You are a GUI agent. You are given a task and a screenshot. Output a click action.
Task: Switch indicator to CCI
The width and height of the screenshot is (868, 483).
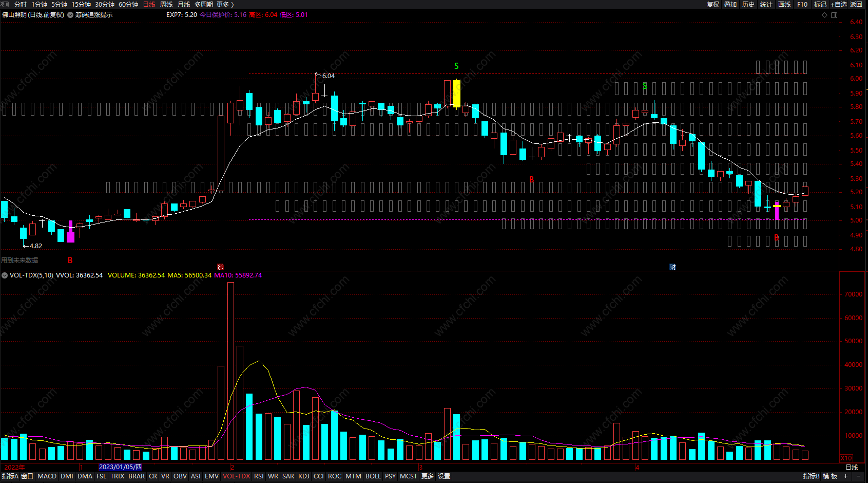tap(319, 476)
